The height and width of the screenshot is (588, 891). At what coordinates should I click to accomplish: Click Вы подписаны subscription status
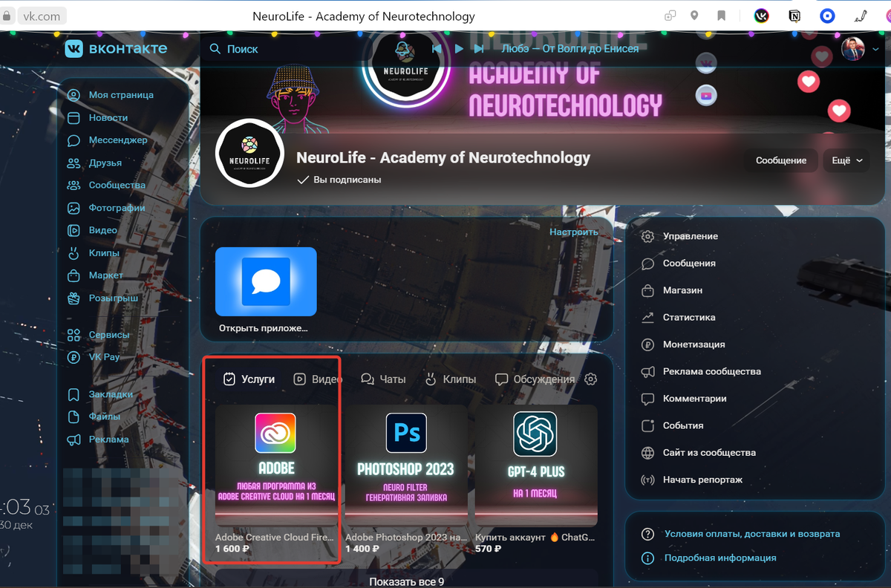pos(339,180)
